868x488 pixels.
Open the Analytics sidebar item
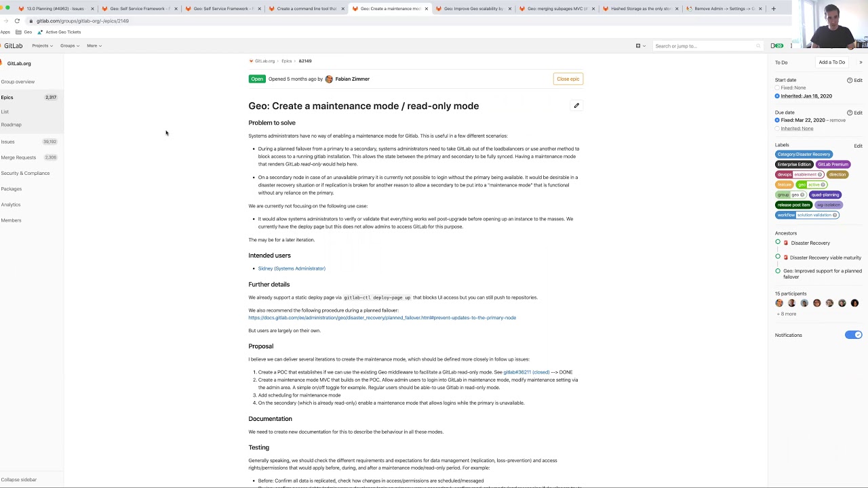11,205
